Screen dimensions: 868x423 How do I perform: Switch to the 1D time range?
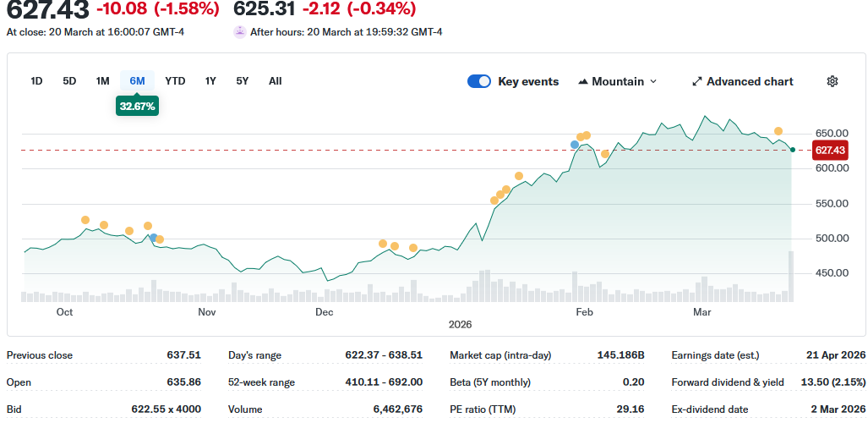point(36,81)
